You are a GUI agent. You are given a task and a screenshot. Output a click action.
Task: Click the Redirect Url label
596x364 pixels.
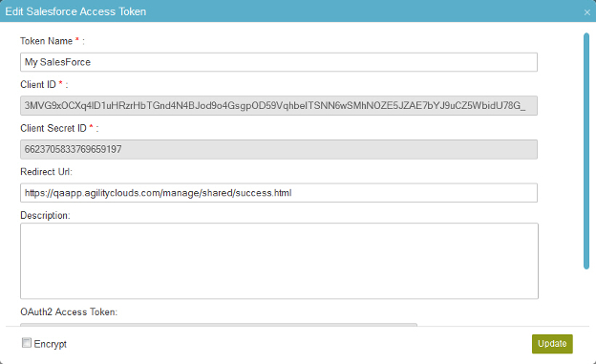(46, 172)
